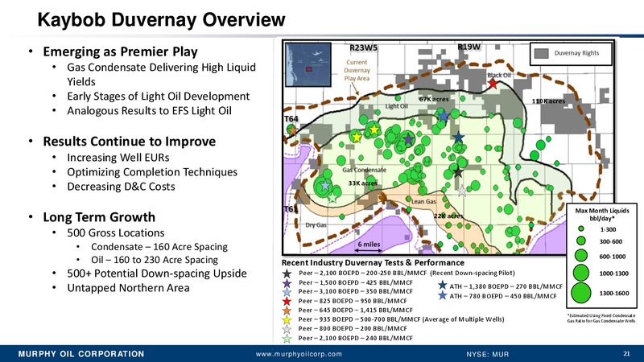Open the inset locator map thumbnail

(308, 64)
